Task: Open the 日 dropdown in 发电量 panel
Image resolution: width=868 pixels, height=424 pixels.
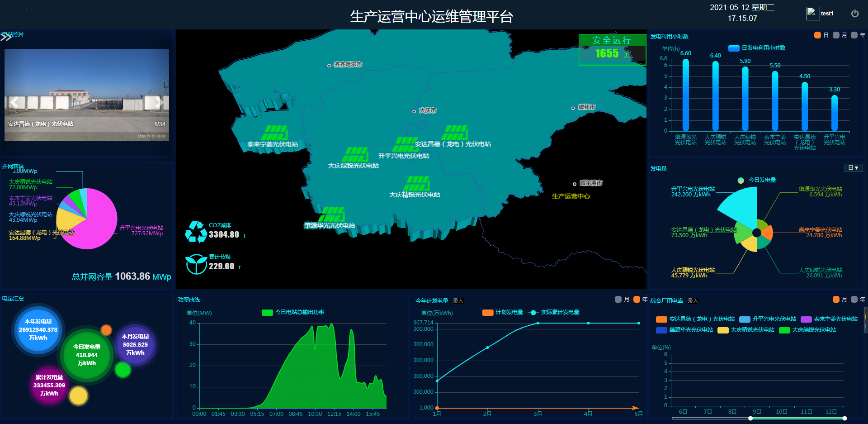Action: [853, 168]
